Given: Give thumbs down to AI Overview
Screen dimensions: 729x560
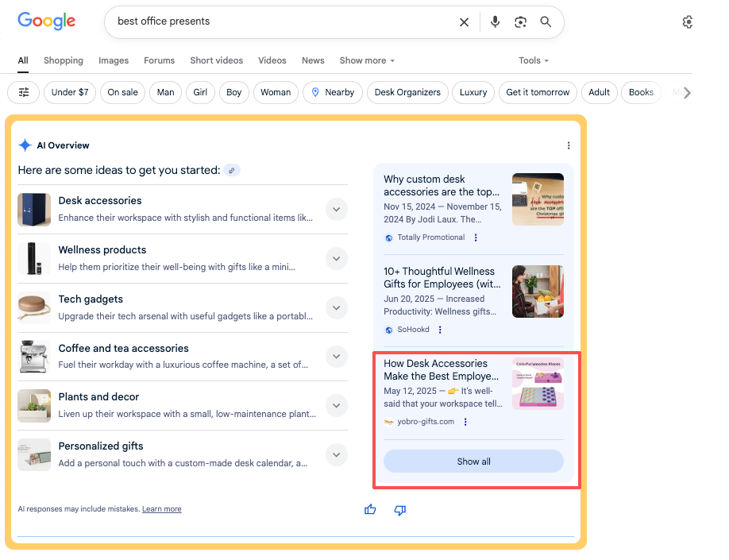Looking at the screenshot, I should click(400, 509).
